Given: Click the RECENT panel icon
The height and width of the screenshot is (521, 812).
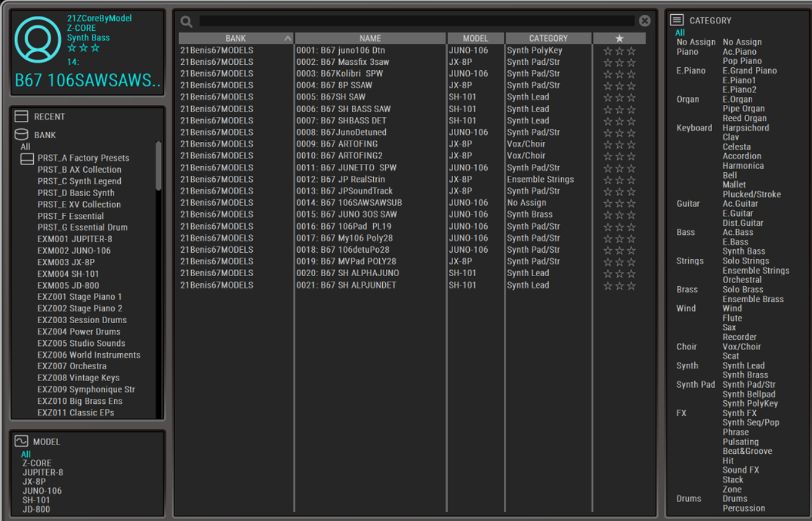Looking at the screenshot, I should pos(22,117).
